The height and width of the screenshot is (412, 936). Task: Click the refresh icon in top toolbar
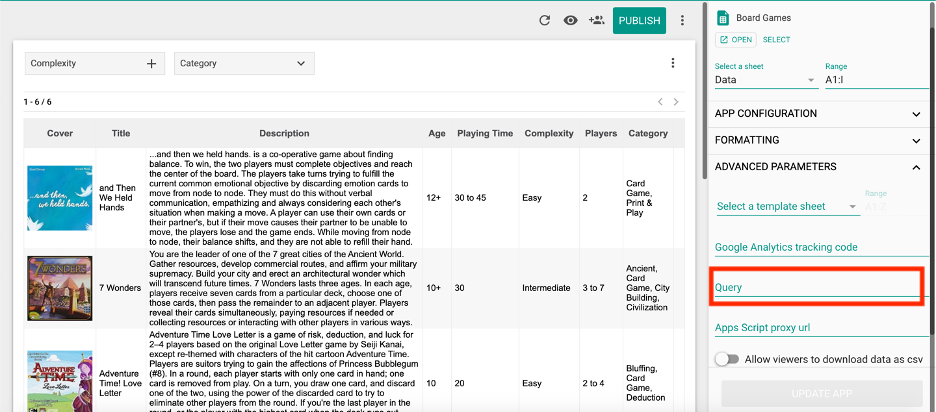(544, 20)
